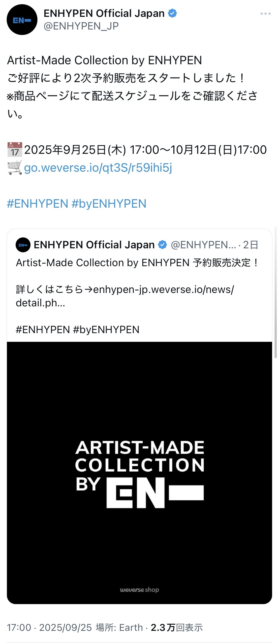Open the Artist-Made Collection promo image
Viewport: 279px width, 644px height.
[139, 473]
